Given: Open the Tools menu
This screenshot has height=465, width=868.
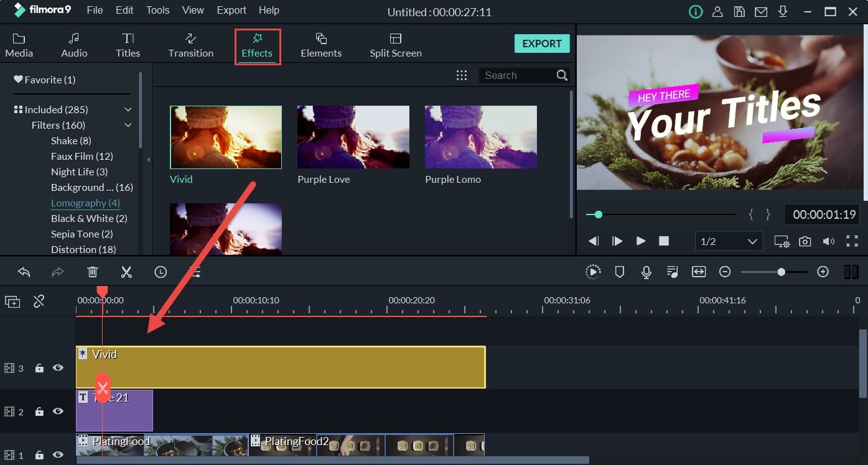Looking at the screenshot, I should pos(158,11).
